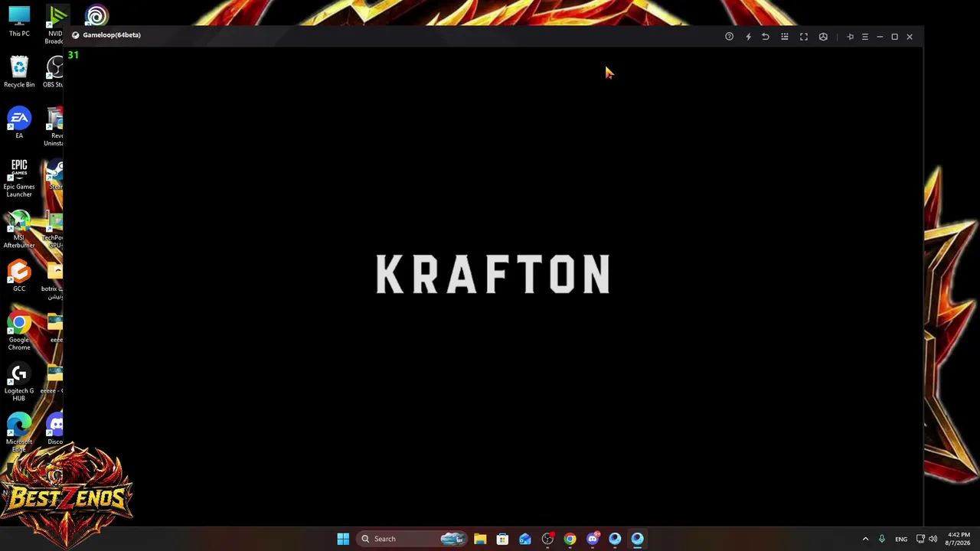Screen dimensions: 980x551
Task: Select the Logitech G HUB shortcut
Action: click(x=19, y=383)
